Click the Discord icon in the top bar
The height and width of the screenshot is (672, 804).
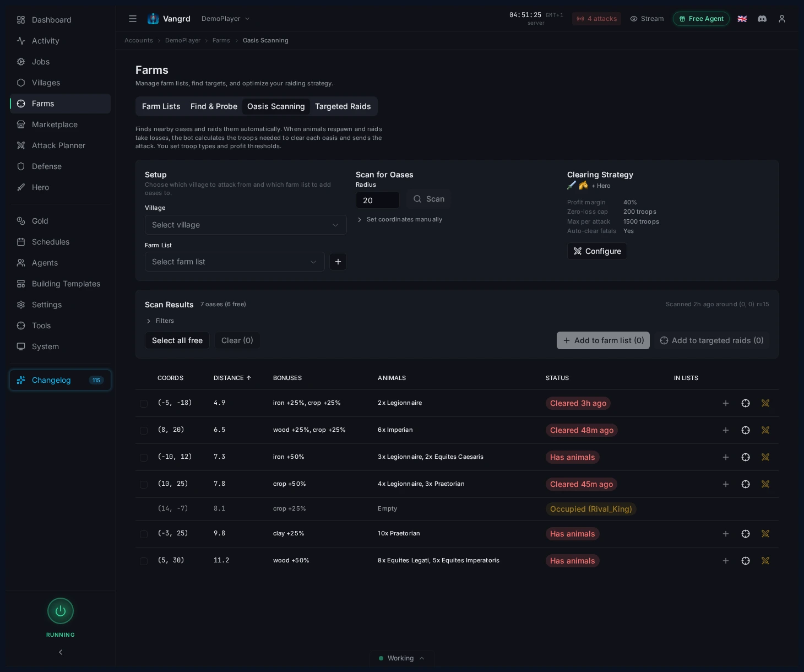pos(762,19)
